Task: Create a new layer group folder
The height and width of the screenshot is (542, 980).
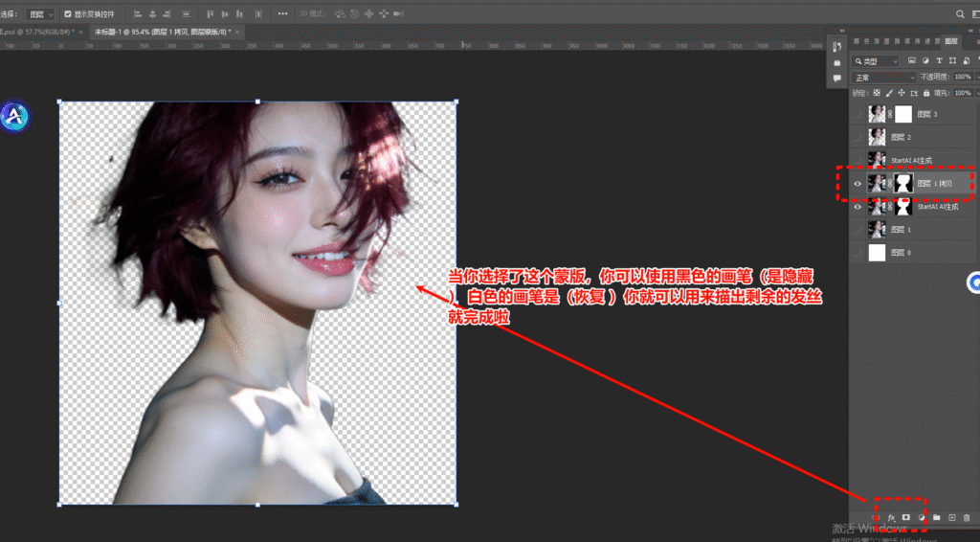Action: (937, 518)
